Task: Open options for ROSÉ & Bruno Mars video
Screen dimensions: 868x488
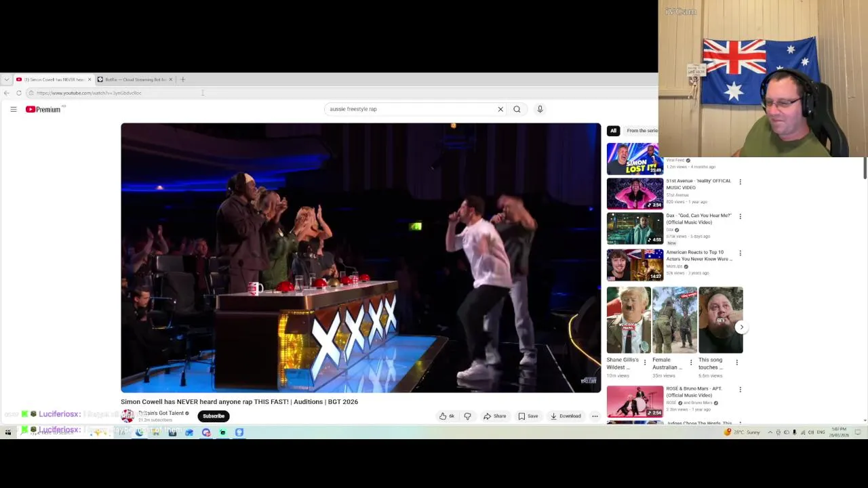Action: (x=740, y=390)
